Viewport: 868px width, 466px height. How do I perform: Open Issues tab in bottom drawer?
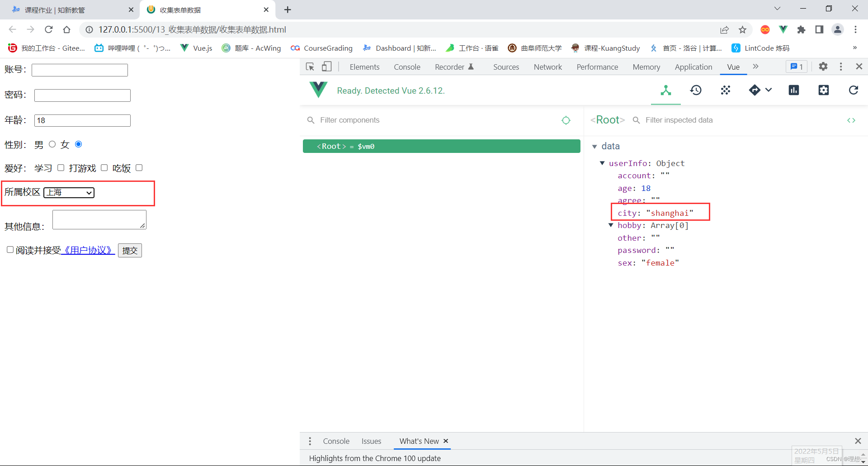point(371,441)
